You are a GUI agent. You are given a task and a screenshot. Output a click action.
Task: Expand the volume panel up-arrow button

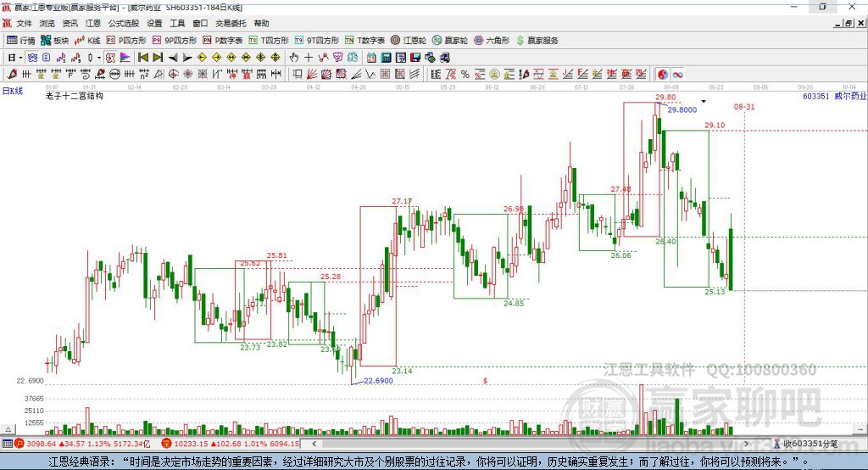(x=8, y=429)
